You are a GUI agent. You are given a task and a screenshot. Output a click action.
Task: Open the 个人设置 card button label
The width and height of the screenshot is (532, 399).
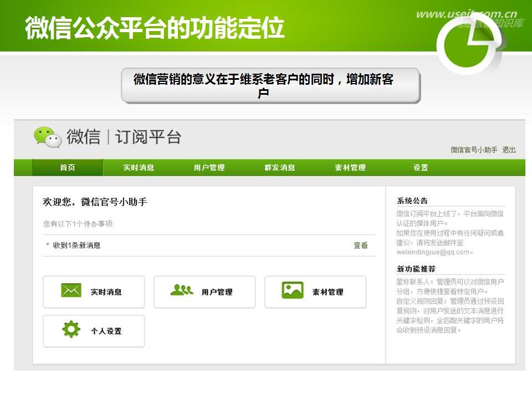click(x=106, y=331)
